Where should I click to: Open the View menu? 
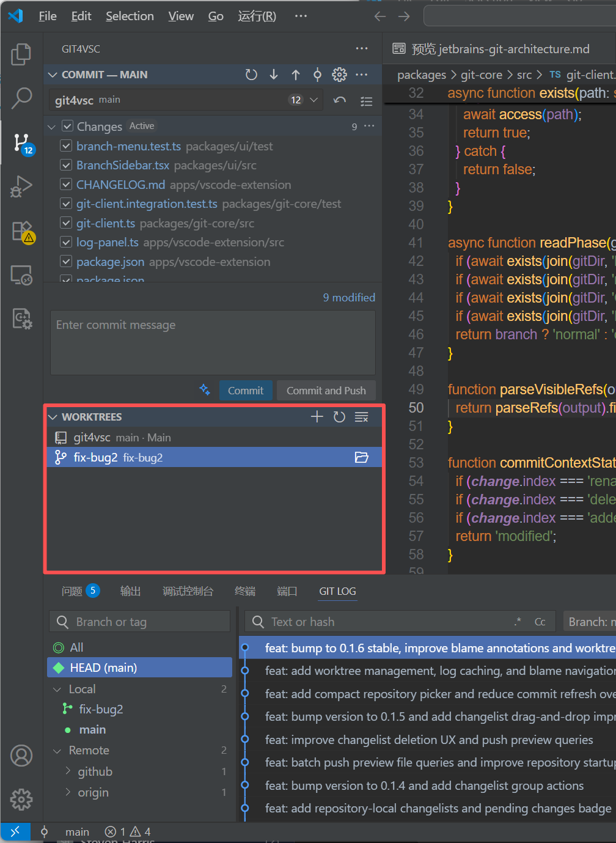(x=181, y=17)
